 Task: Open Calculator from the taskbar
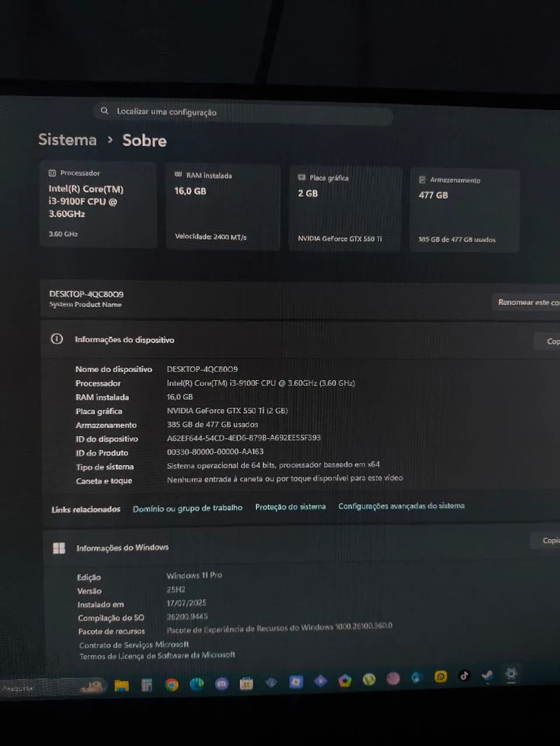pos(147,685)
